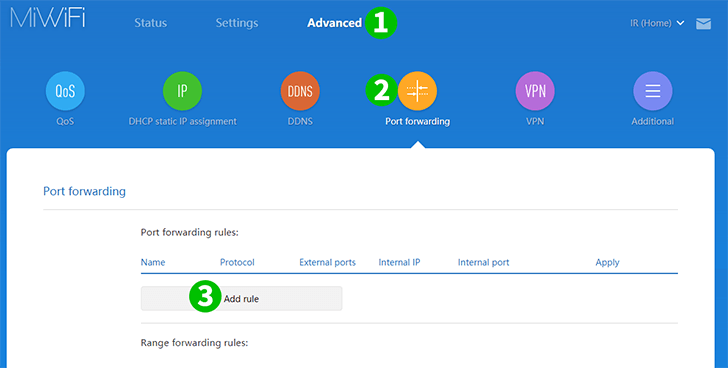Select the Port forwarding icon
Screen dimensions: 728x368
(417, 91)
